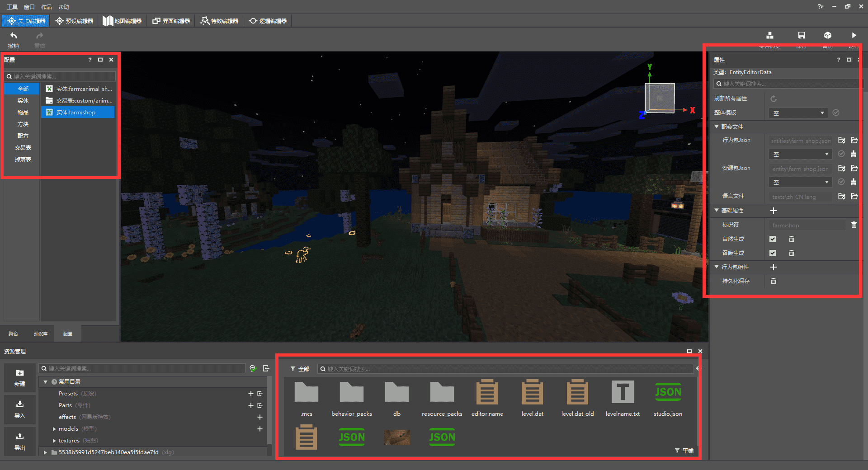
Task: Collapse the 常用目录 tree node
Action: tap(45, 382)
